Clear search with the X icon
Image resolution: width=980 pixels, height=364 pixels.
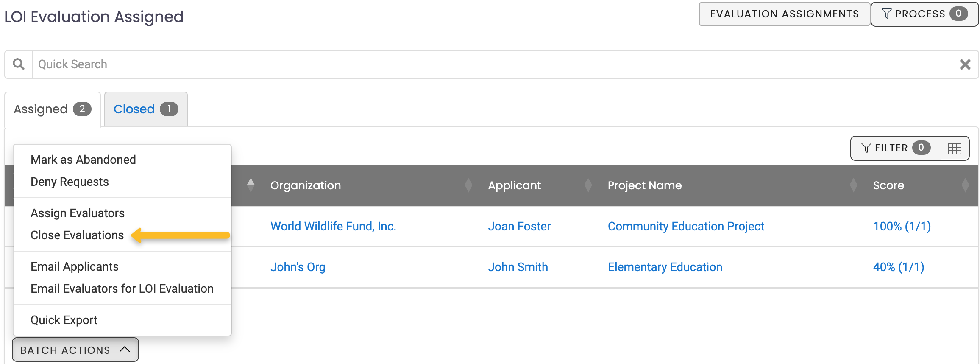click(x=965, y=64)
